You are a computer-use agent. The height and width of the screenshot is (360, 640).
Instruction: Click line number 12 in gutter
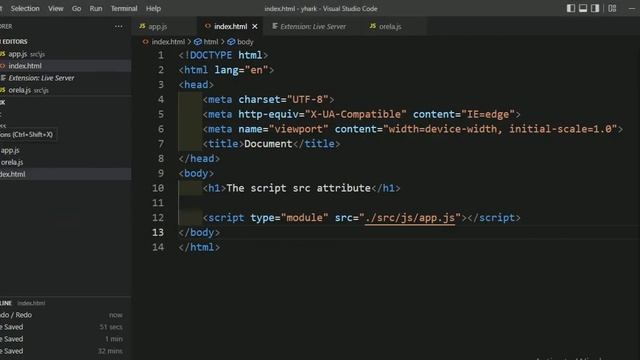[x=158, y=218]
